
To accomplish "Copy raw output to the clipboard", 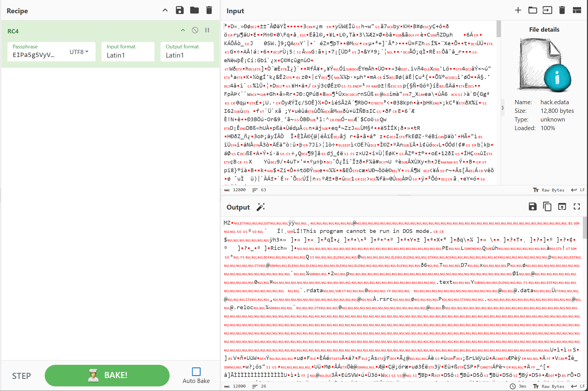I will (547, 206).
